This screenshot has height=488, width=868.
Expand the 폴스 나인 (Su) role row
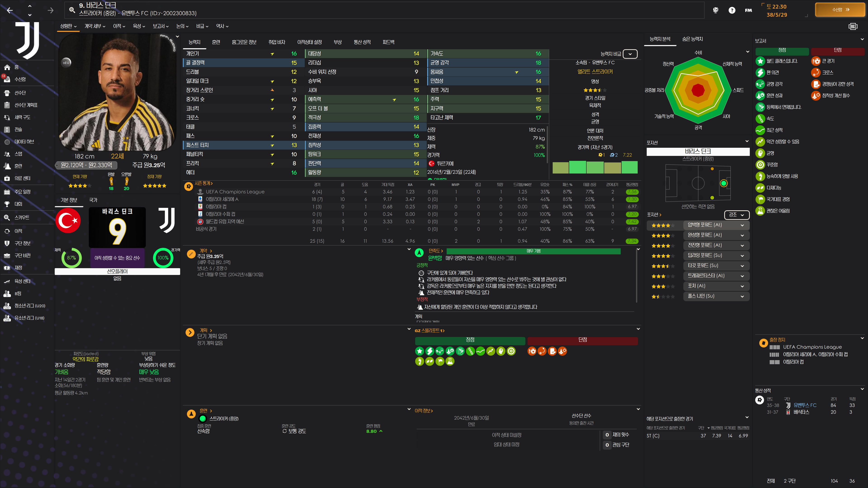[x=716, y=296]
